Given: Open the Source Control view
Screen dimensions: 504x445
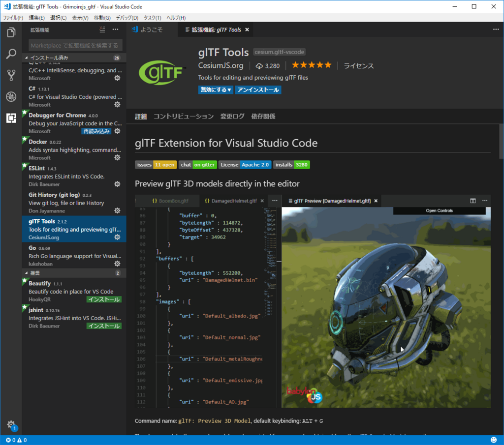Looking at the screenshot, I should [x=11, y=75].
